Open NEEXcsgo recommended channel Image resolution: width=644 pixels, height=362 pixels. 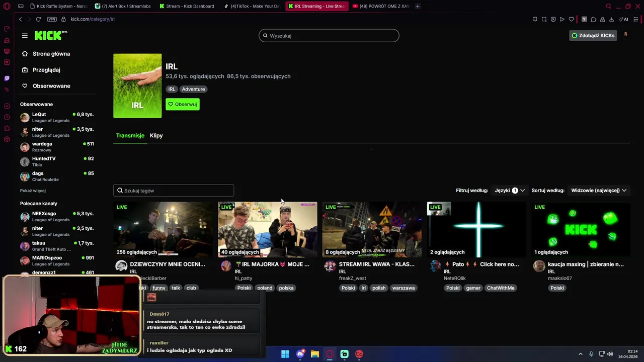pos(57,216)
